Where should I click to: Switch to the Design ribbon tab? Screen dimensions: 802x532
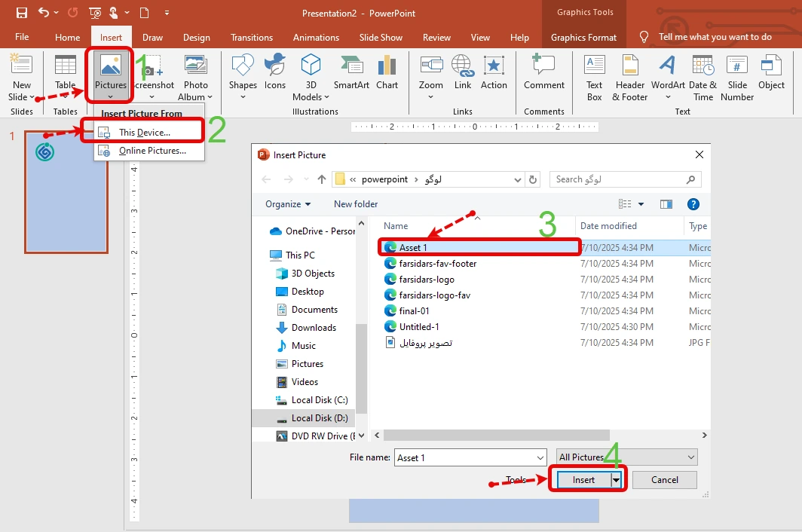click(x=196, y=38)
